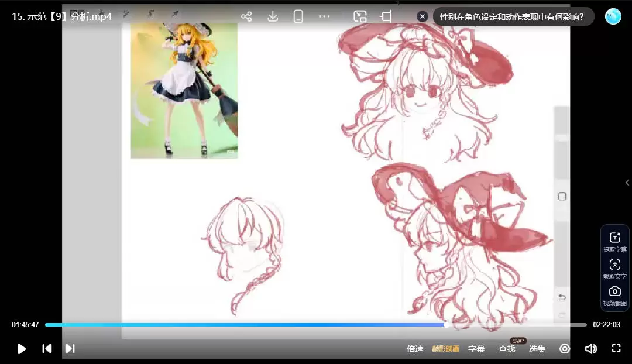The width and height of the screenshot is (632, 364).
Task: Open the suggested question about 性别在角色设定
Action: pyautogui.click(x=511, y=16)
